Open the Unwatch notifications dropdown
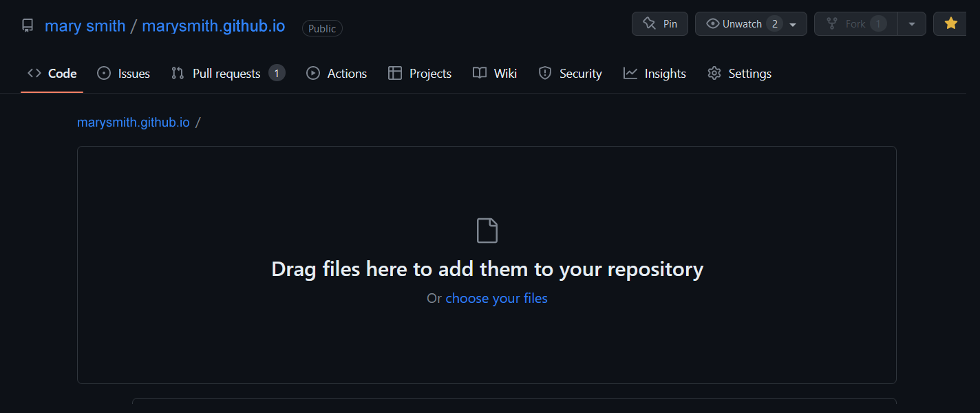 pyautogui.click(x=751, y=24)
